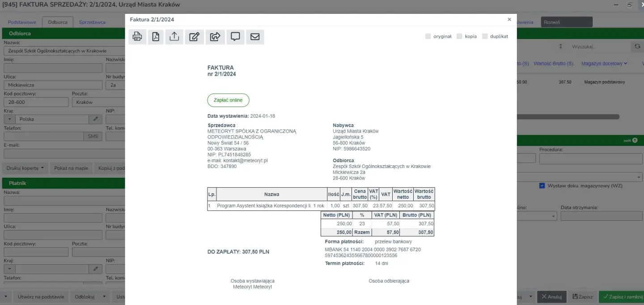
Task: Click the Zapłać online button on the invoice
Action: [x=228, y=100]
